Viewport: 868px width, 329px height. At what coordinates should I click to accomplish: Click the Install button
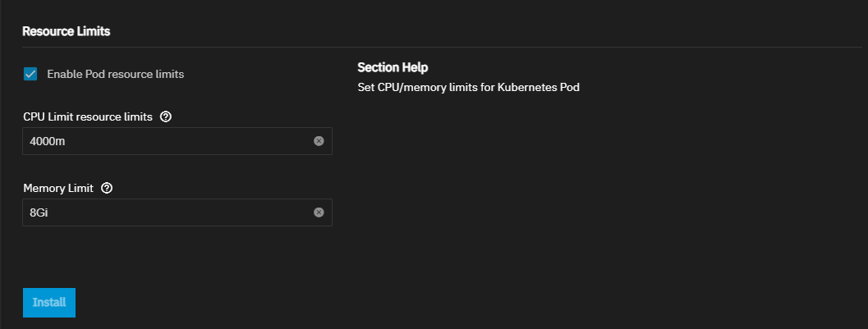tap(49, 303)
